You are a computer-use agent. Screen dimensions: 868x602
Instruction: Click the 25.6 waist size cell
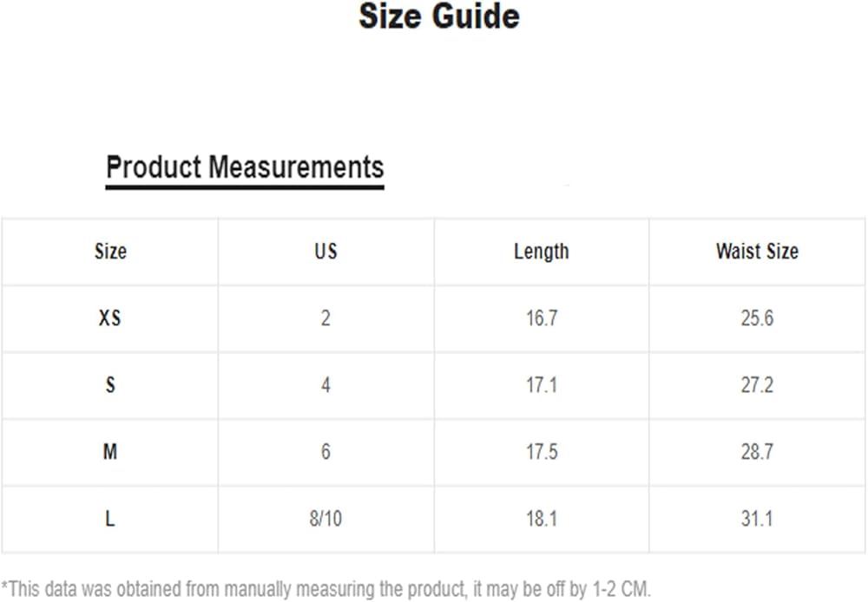(x=757, y=318)
